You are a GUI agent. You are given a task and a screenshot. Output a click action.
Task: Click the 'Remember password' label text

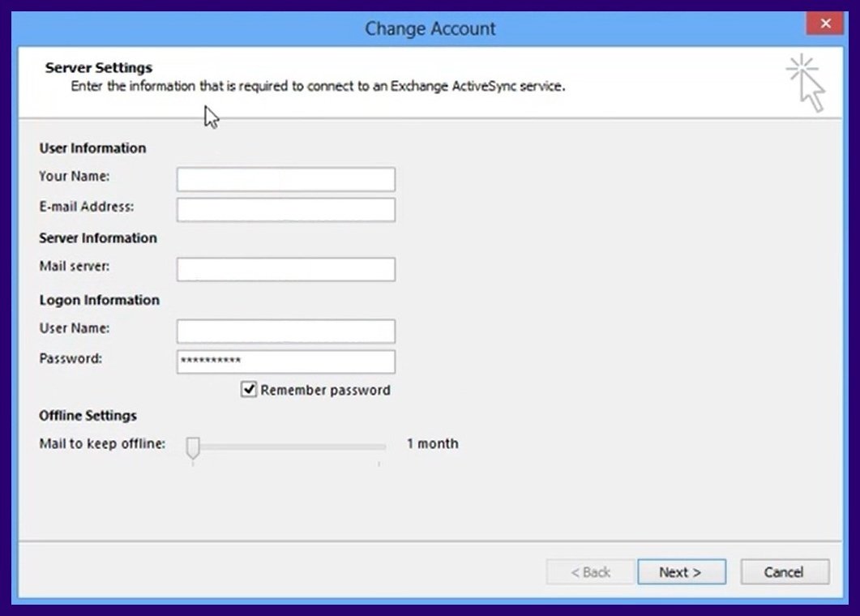(325, 390)
